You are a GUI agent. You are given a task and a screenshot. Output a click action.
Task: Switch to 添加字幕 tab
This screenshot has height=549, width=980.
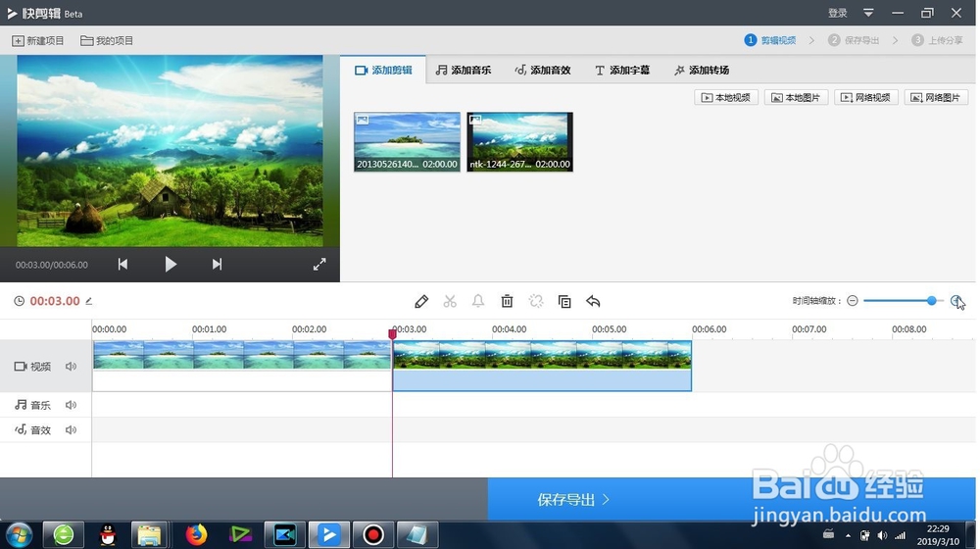(622, 70)
